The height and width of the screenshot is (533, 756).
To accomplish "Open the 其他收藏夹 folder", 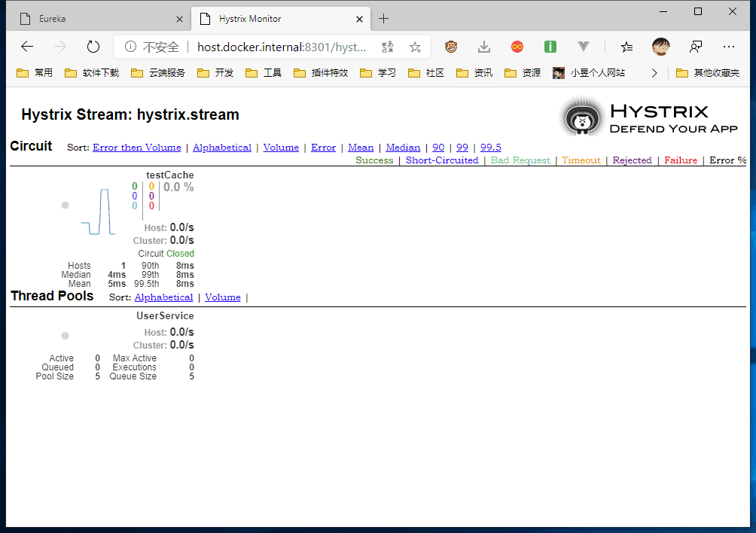I will pyautogui.click(x=708, y=73).
